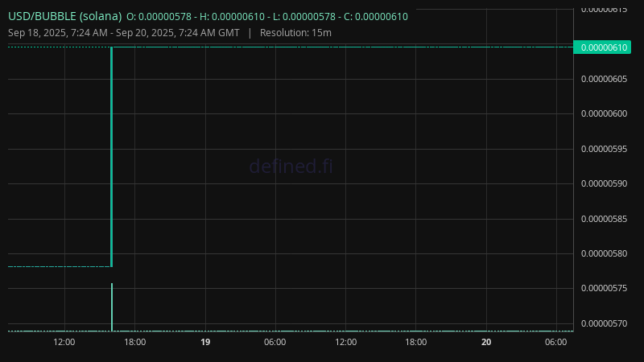
Task: Click the 0.00000595 price axis label
Action: (x=605, y=149)
